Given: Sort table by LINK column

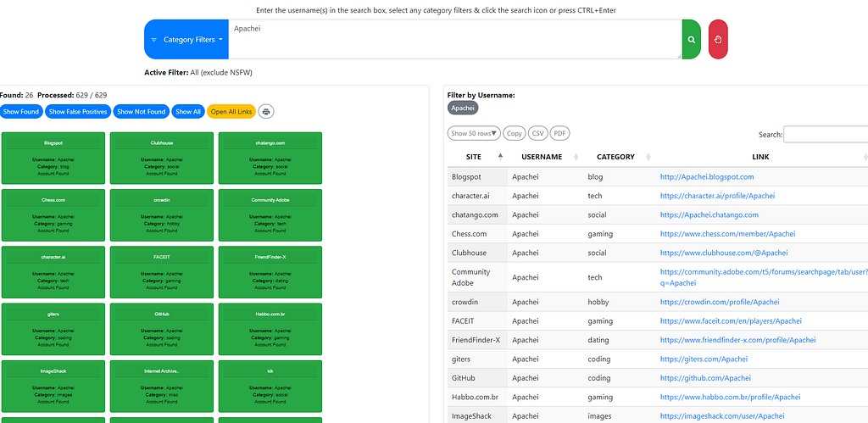Looking at the screenshot, I should (762, 157).
